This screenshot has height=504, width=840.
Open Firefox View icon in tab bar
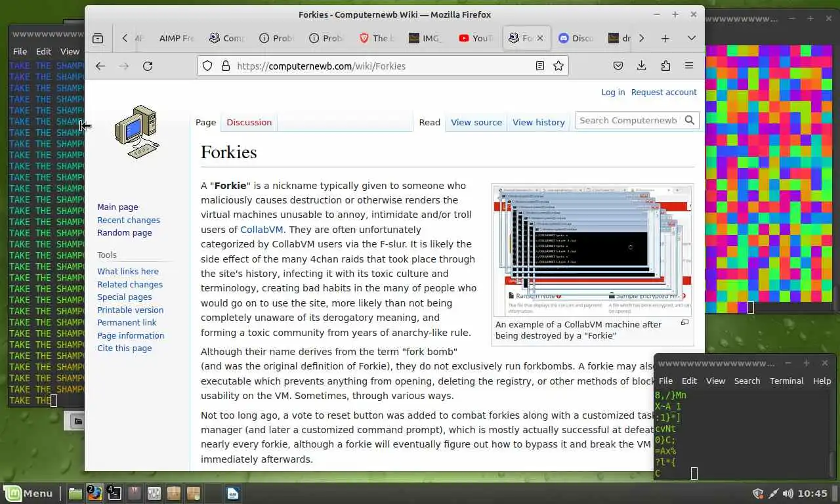98,38
